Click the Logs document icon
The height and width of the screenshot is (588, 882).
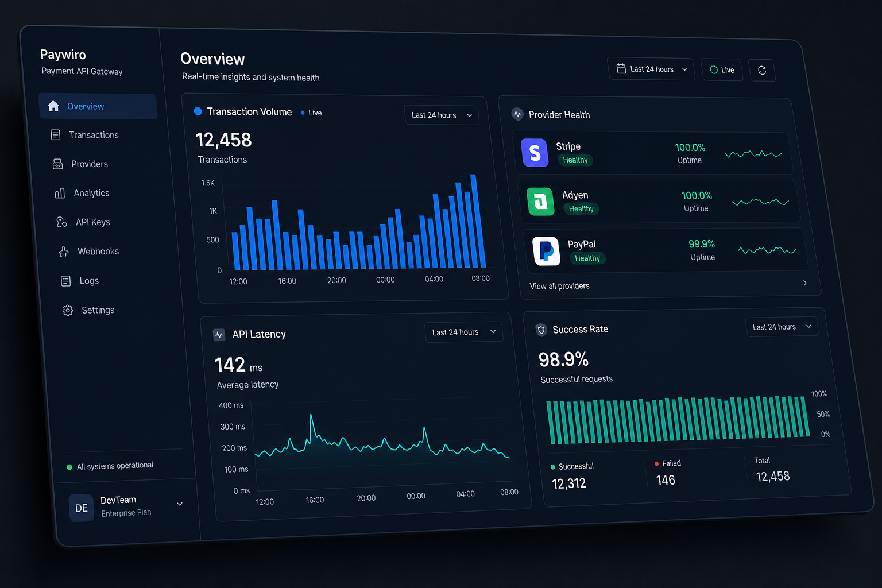click(x=66, y=281)
